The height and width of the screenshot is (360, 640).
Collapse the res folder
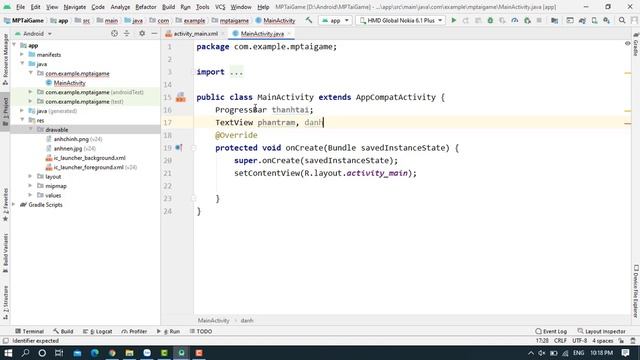[x=22, y=120]
